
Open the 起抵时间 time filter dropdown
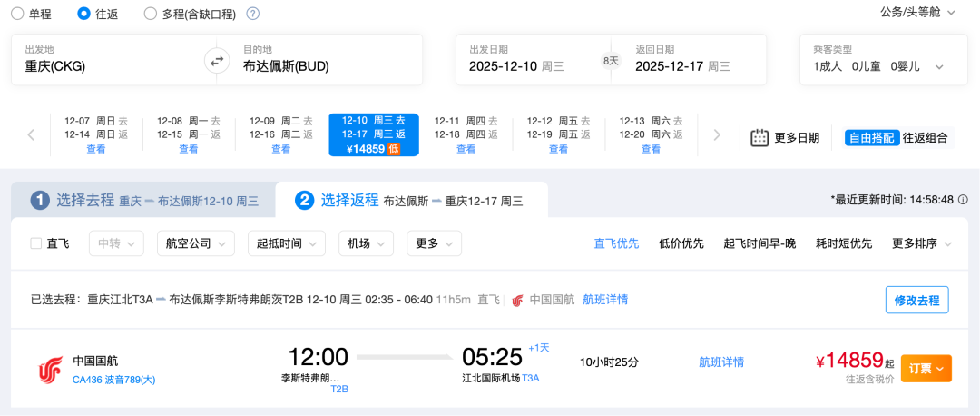[x=286, y=243]
